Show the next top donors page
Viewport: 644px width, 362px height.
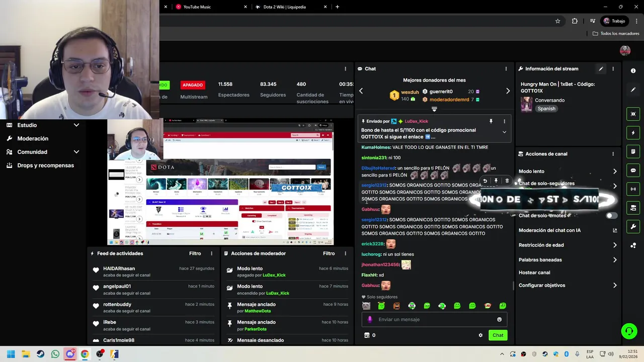point(508,91)
